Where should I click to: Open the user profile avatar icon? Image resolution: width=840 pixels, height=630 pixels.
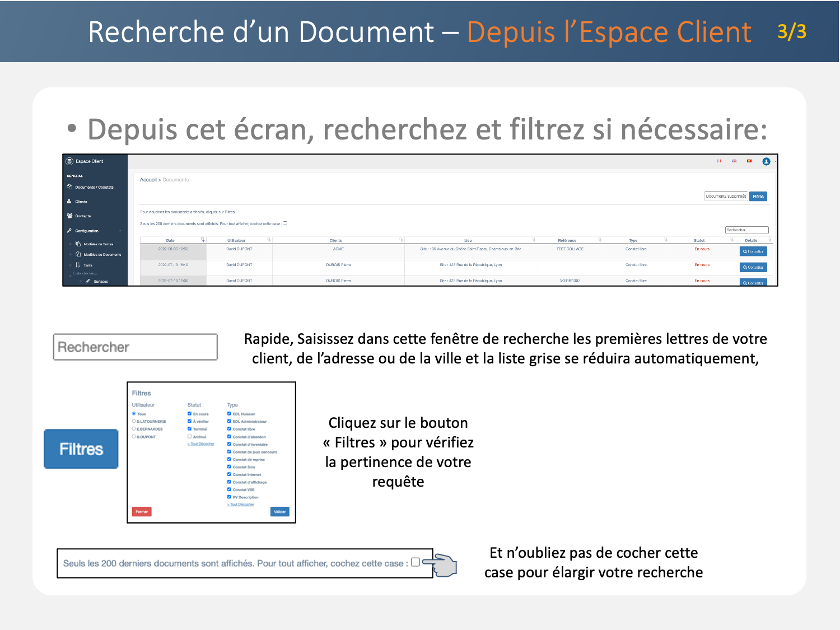[x=766, y=162]
